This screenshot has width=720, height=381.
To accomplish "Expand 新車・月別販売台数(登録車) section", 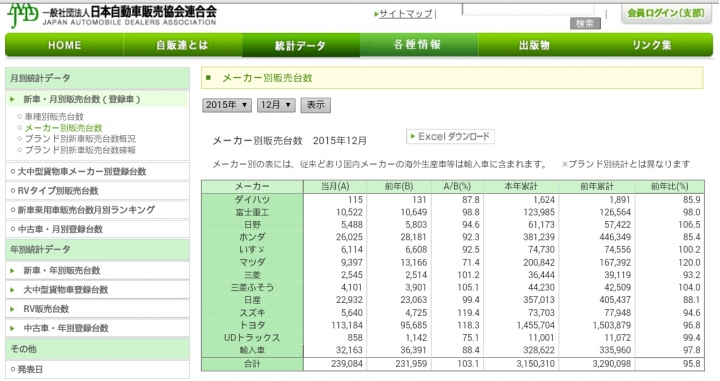I will (98, 99).
